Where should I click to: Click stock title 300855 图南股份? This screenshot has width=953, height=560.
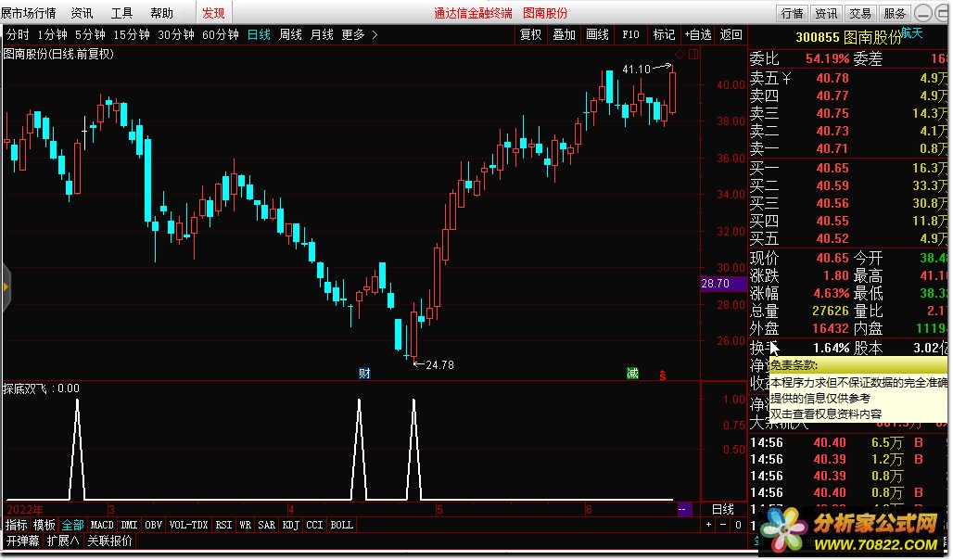(848, 37)
